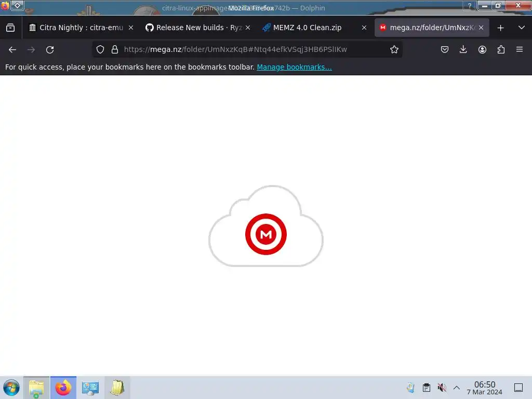This screenshot has height=399, width=532.
Task: Bookmark this page with star icon
Action: (394, 49)
